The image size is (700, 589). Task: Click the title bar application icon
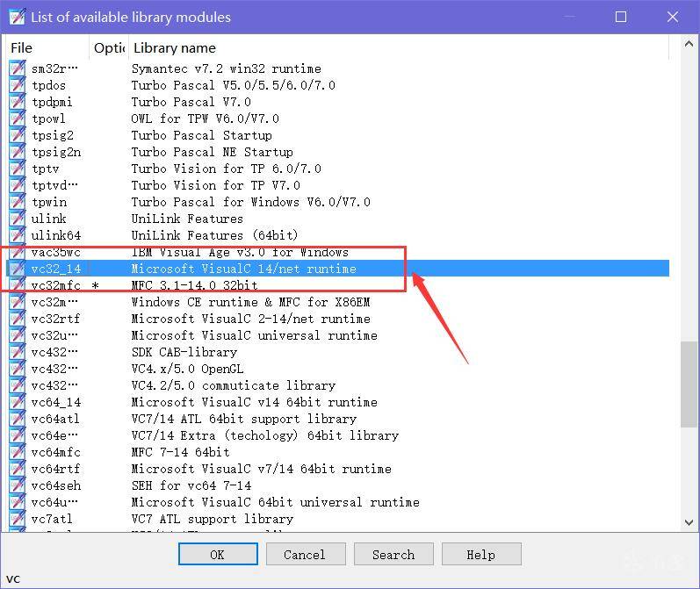click(17, 17)
